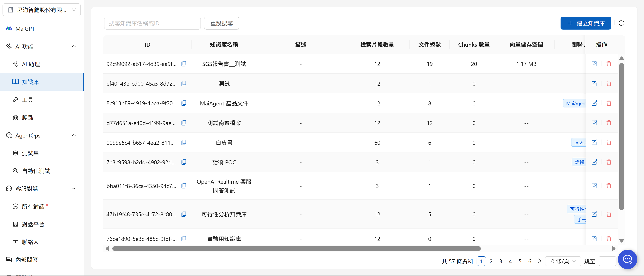Edit the 白皮書 knowledge base
644x276 pixels.
(594, 143)
